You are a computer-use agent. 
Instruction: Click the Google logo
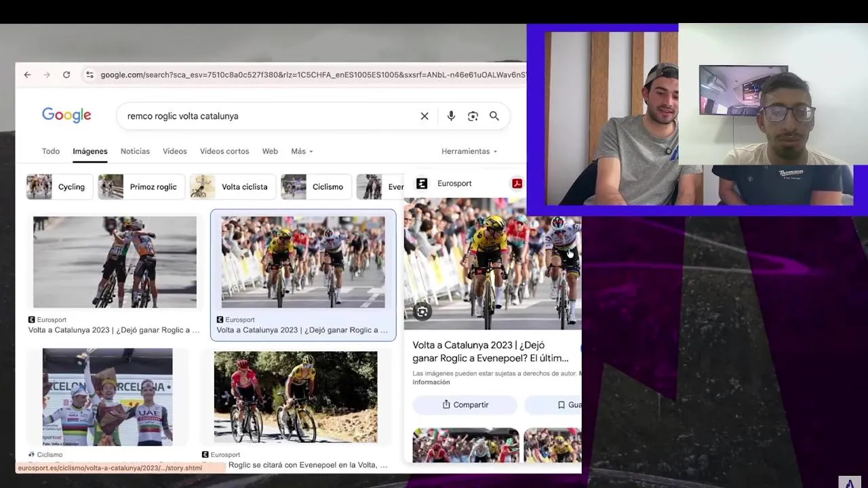(x=66, y=115)
